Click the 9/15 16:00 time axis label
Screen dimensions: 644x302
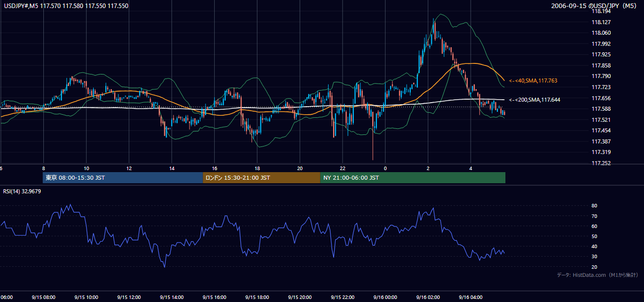(x=215, y=297)
